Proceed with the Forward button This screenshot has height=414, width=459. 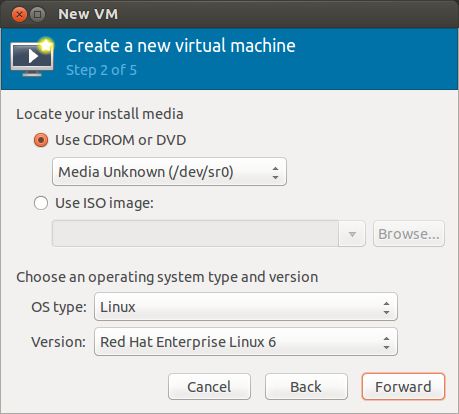pyautogui.click(x=403, y=387)
